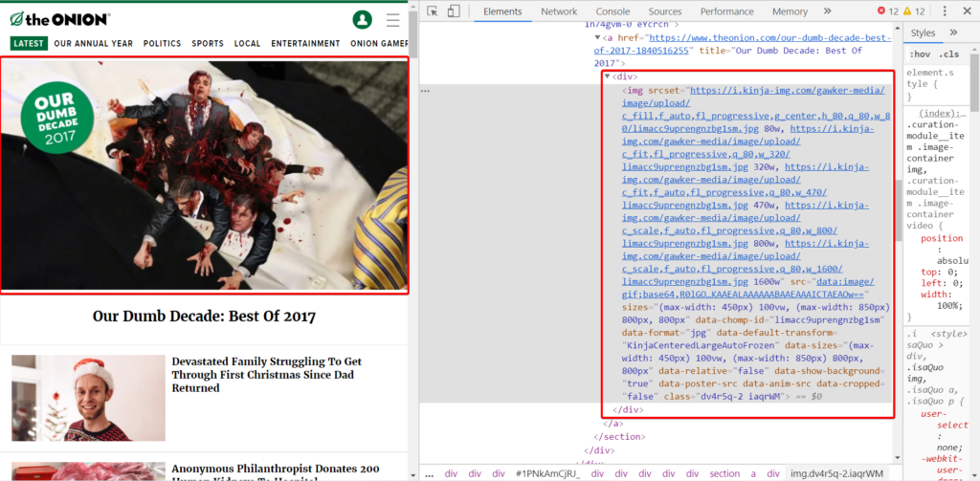980x481 pixels.
Task: Activate the inspect element picker icon
Action: (433, 11)
